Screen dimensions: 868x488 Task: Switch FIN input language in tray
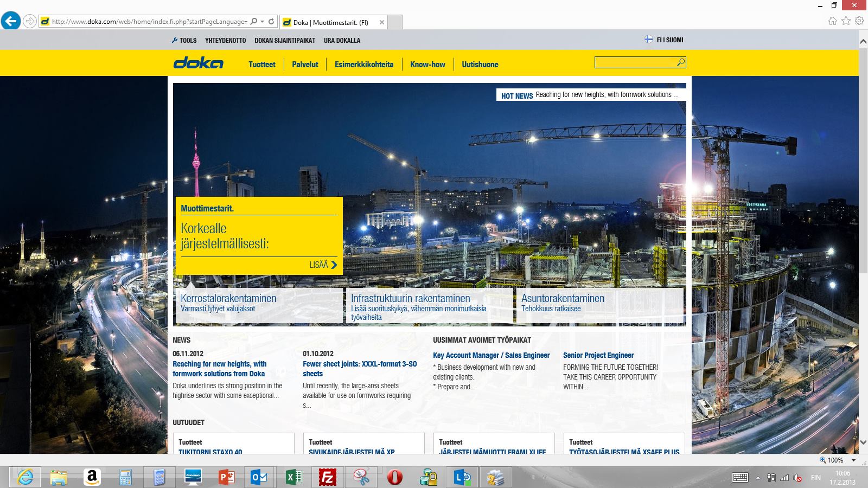815,478
